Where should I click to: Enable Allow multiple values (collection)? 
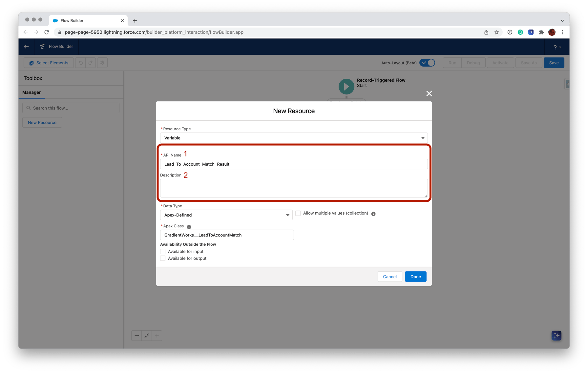pos(298,213)
